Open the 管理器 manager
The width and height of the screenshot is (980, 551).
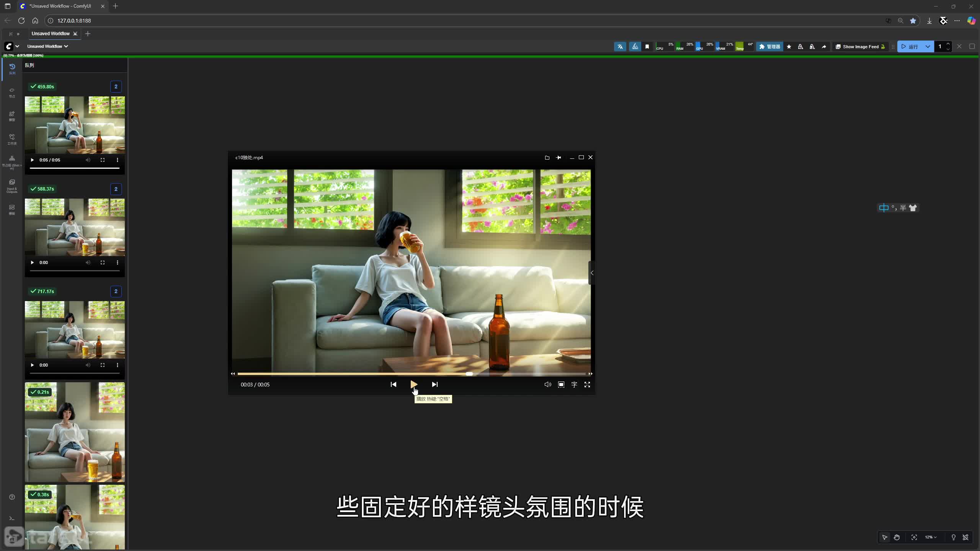pos(769,47)
